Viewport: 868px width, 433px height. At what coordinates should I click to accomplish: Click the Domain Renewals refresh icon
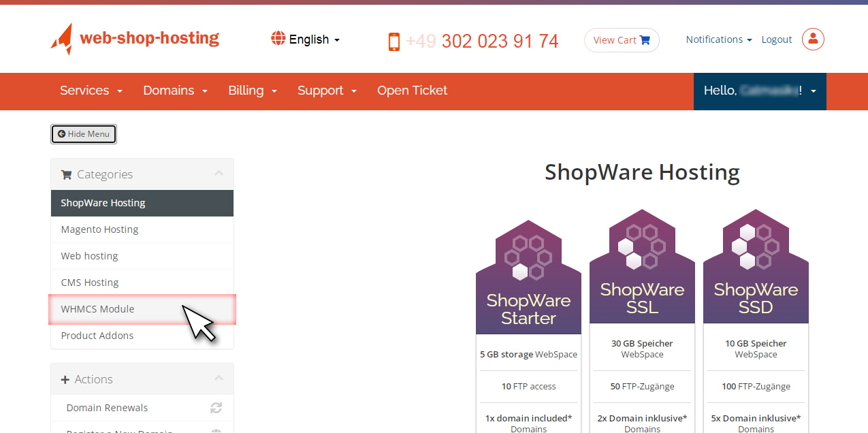coord(216,408)
